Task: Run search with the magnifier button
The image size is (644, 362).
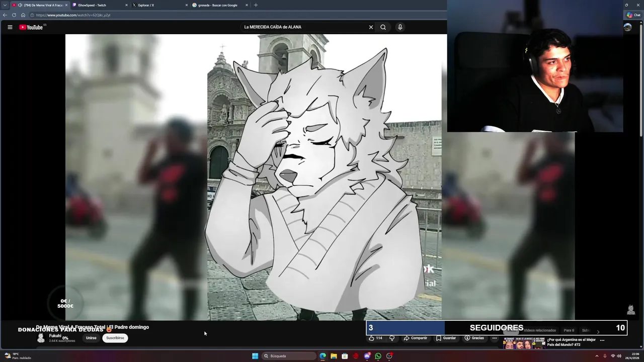Action: pos(383,27)
